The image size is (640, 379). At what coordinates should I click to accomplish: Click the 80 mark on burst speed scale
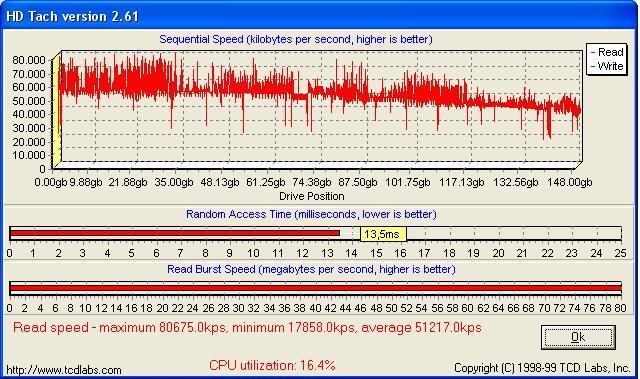[x=620, y=308]
